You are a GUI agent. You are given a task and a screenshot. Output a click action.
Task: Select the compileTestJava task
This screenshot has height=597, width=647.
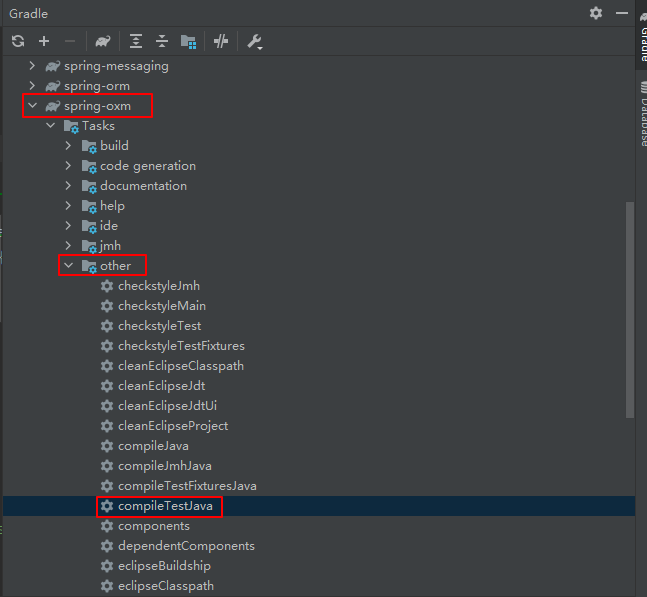[x=165, y=506]
